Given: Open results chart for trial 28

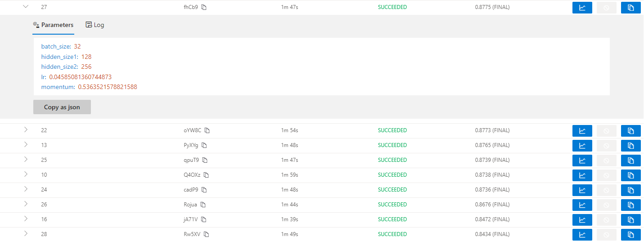Looking at the screenshot, I should 582,235.
